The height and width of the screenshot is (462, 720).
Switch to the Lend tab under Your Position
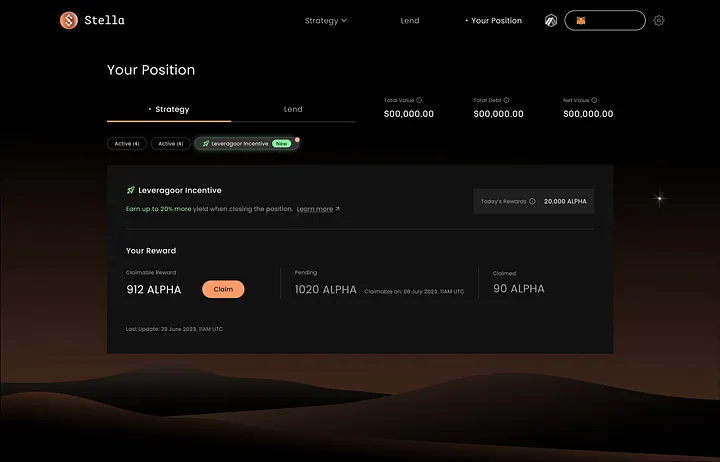click(x=293, y=109)
